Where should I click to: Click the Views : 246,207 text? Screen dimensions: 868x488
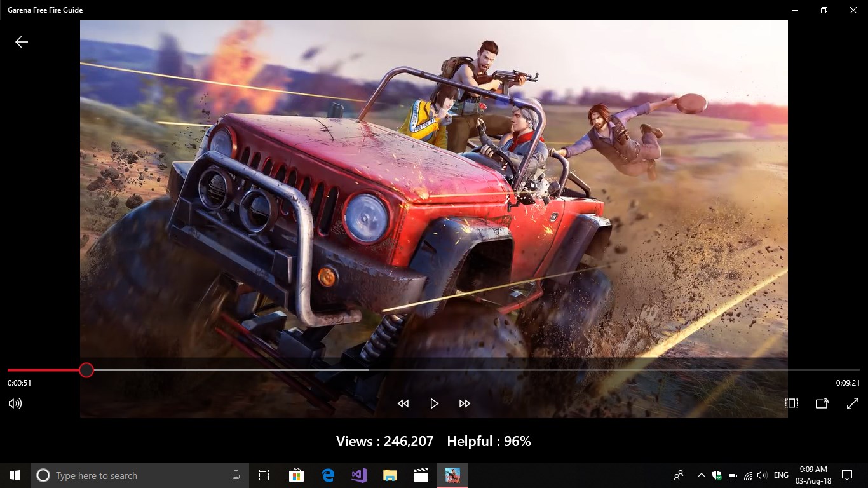pos(384,441)
